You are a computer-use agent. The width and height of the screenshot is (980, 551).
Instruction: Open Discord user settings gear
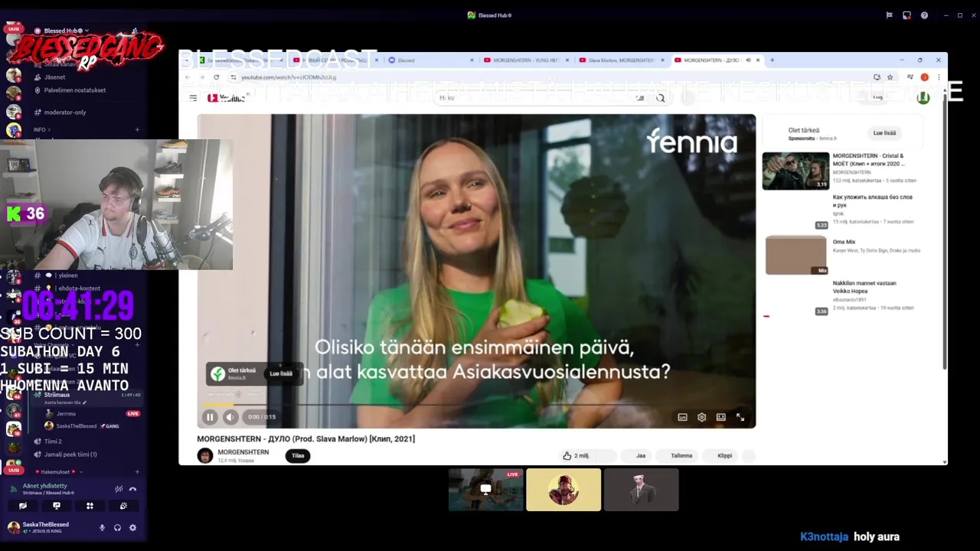[132, 528]
